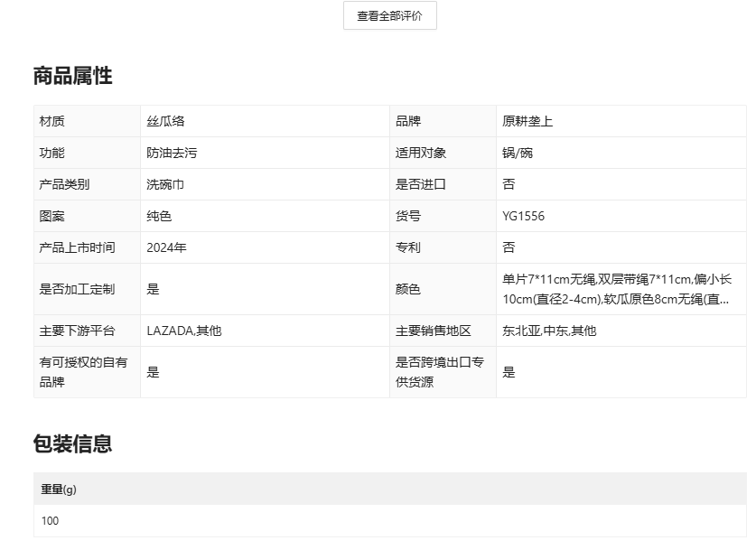The width and height of the screenshot is (756, 550).
Task: Select the 防油去污 function value
Action: [172, 153]
